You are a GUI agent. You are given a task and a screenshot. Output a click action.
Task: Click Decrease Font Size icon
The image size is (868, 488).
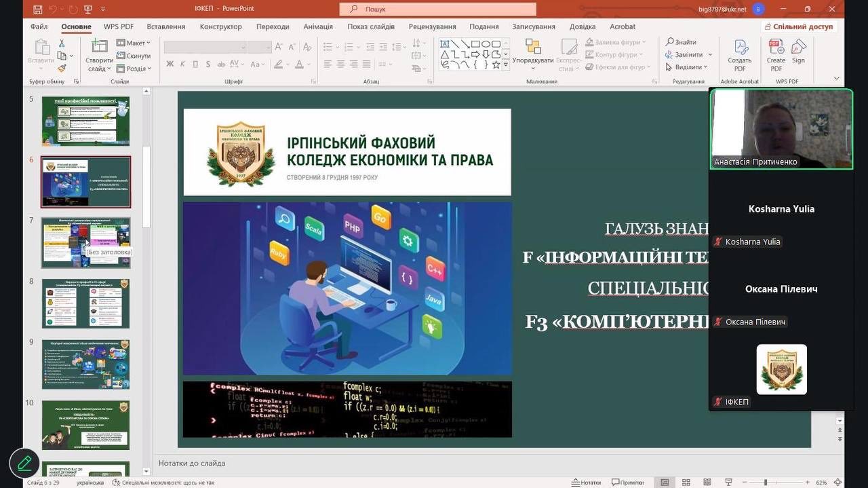(x=294, y=47)
